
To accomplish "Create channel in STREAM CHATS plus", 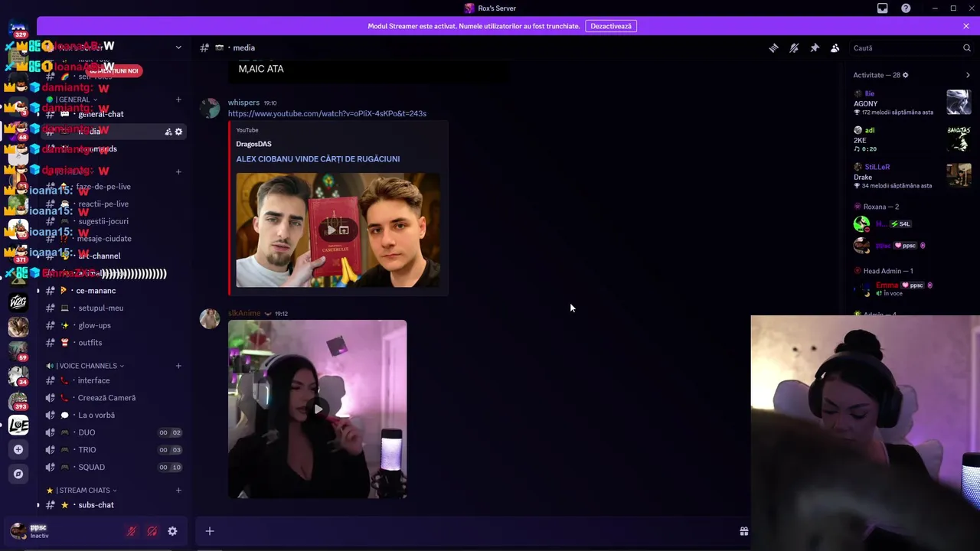I will coord(178,491).
